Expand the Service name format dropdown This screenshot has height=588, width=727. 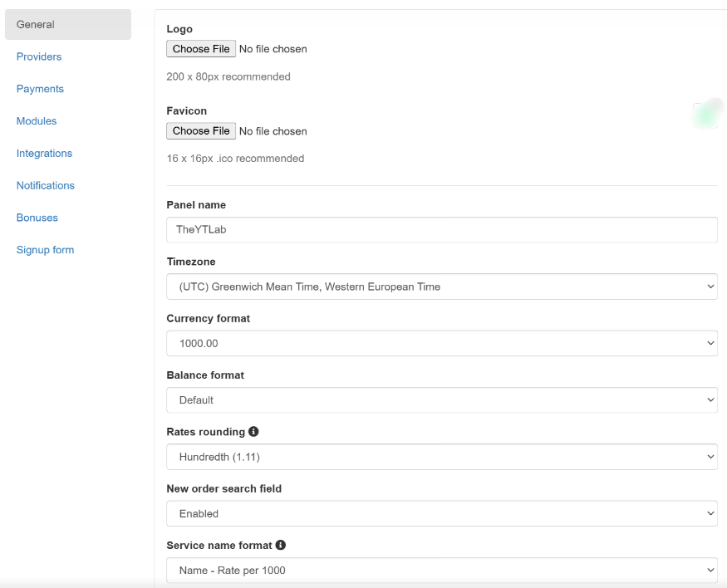pos(442,571)
